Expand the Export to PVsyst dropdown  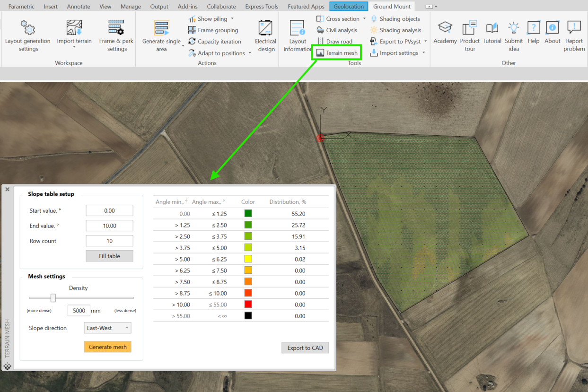[426, 42]
